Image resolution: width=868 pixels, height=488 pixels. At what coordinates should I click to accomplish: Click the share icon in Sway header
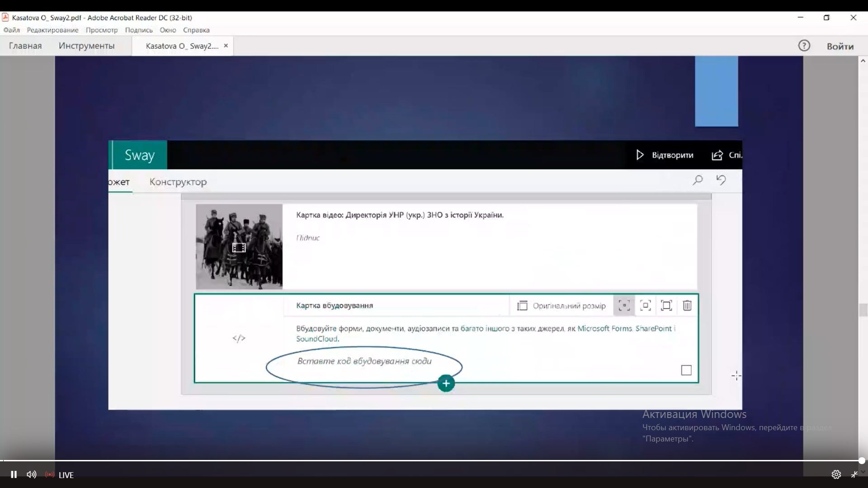717,155
